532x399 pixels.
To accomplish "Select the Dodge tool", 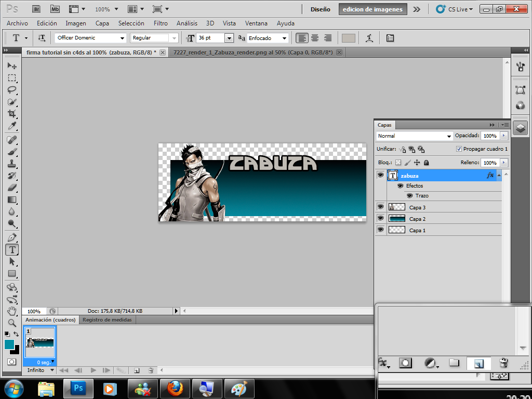I will point(12,223).
